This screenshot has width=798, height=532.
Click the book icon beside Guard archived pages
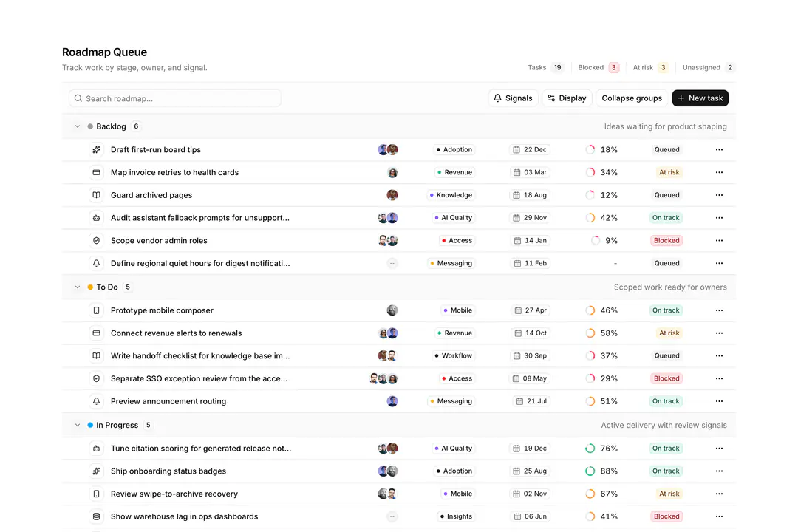point(96,195)
